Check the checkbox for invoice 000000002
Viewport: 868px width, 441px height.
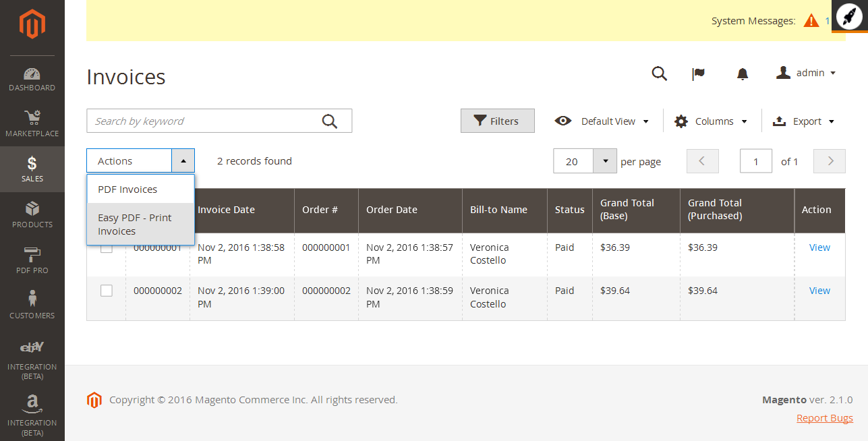point(105,290)
